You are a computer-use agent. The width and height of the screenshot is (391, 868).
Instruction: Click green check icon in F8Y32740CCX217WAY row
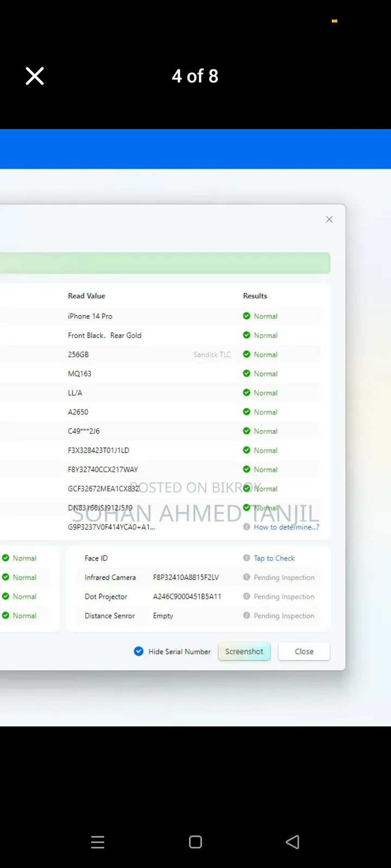pyautogui.click(x=247, y=469)
